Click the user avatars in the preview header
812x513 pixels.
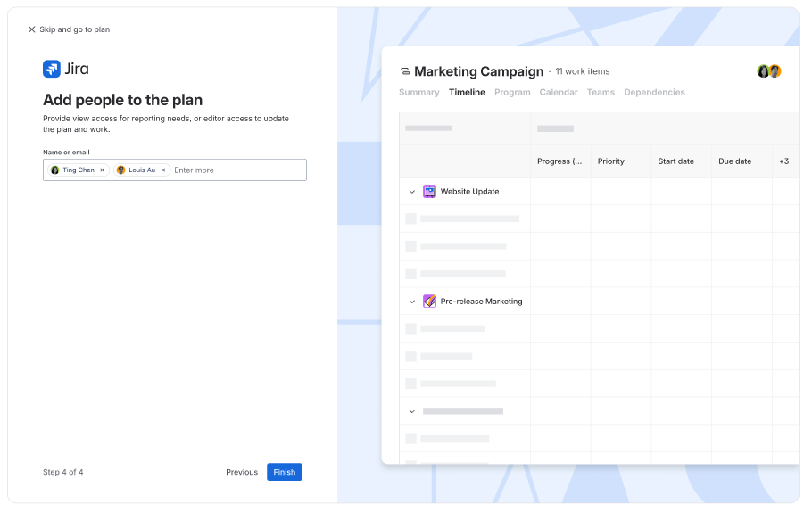point(769,70)
